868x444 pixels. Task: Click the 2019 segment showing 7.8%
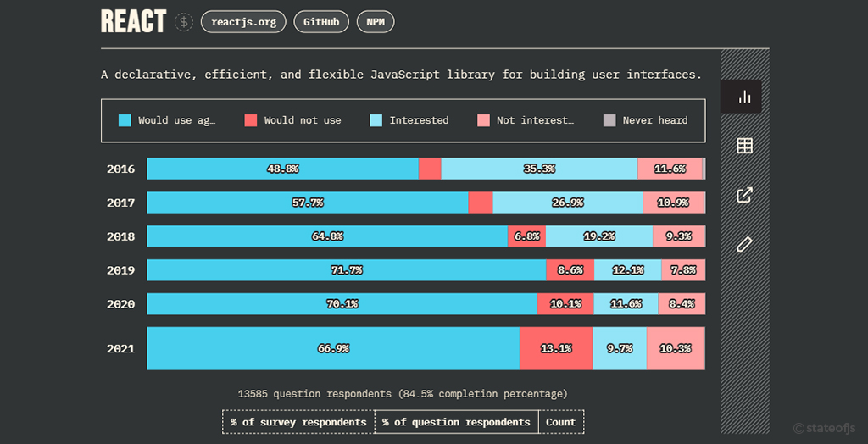click(x=683, y=270)
